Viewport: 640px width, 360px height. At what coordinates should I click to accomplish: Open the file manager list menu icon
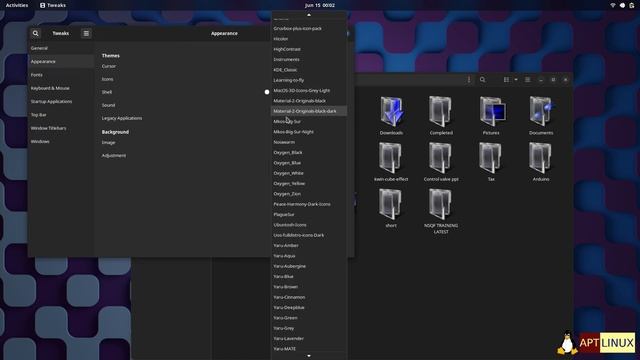[x=527, y=80]
